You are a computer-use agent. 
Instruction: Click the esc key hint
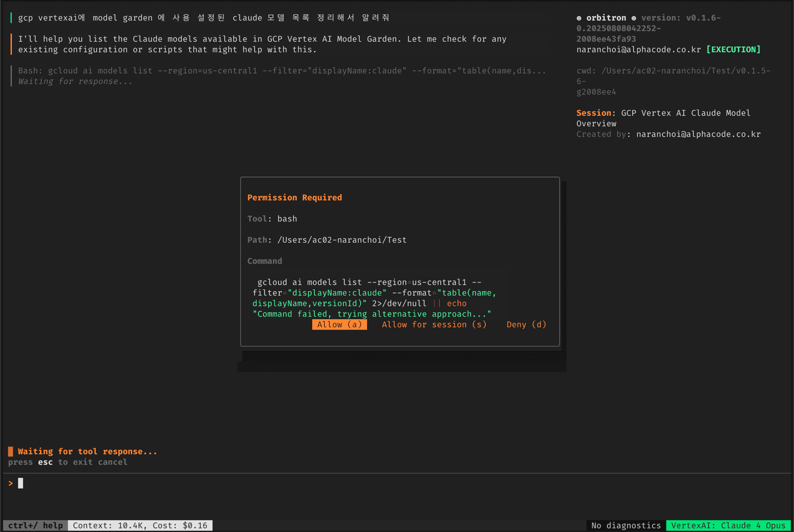pyautogui.click(x=45, y=462)
